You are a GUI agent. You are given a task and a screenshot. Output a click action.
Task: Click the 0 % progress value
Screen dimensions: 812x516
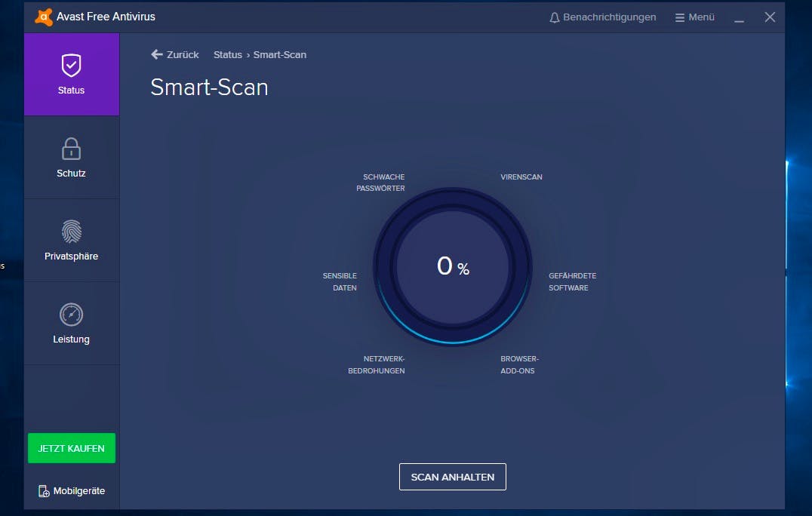click(x=453, y=266)
